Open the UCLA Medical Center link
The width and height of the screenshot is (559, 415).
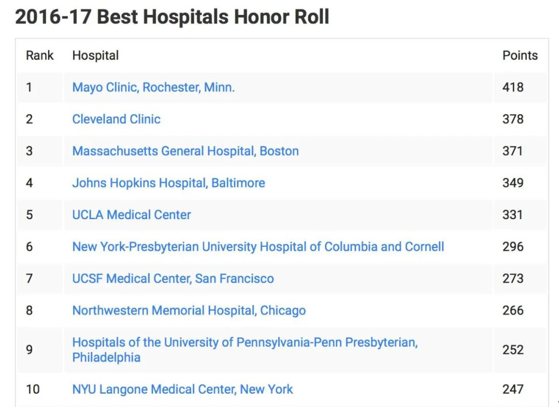132,215
